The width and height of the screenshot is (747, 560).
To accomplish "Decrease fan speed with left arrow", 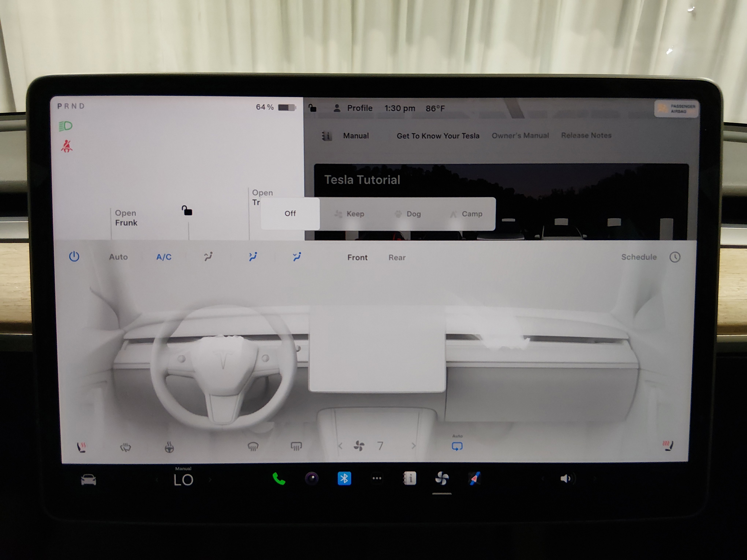I will click(340, 446).
